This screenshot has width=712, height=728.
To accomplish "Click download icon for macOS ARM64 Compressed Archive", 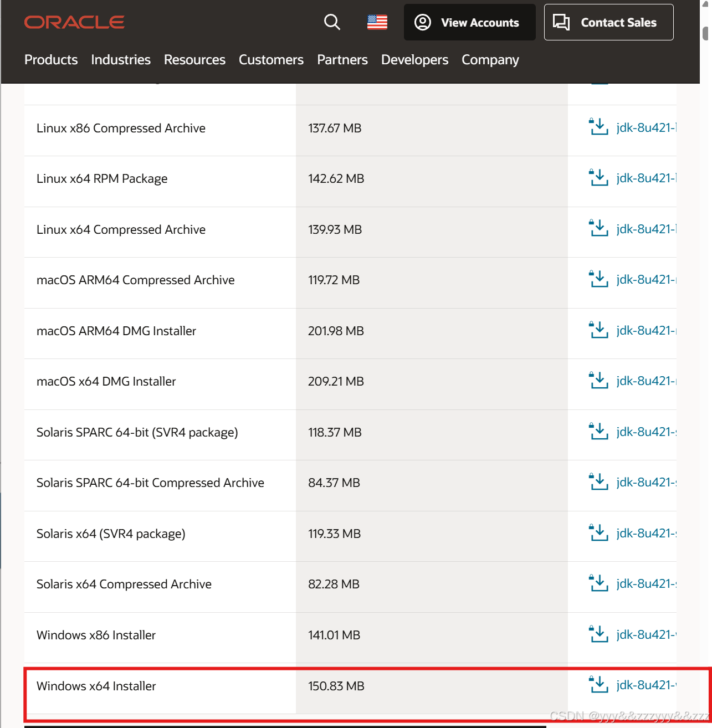I will 598,279.
